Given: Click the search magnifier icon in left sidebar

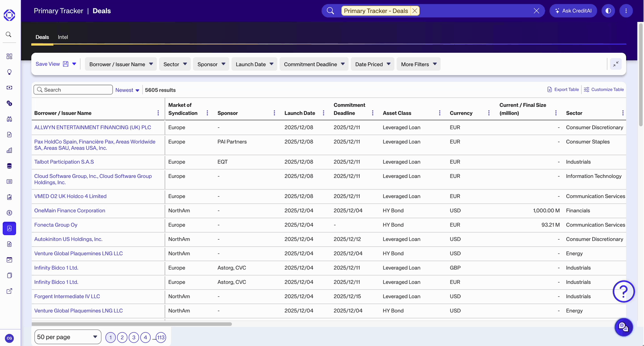Looking at the screenshot, I should tap(9, 34).
